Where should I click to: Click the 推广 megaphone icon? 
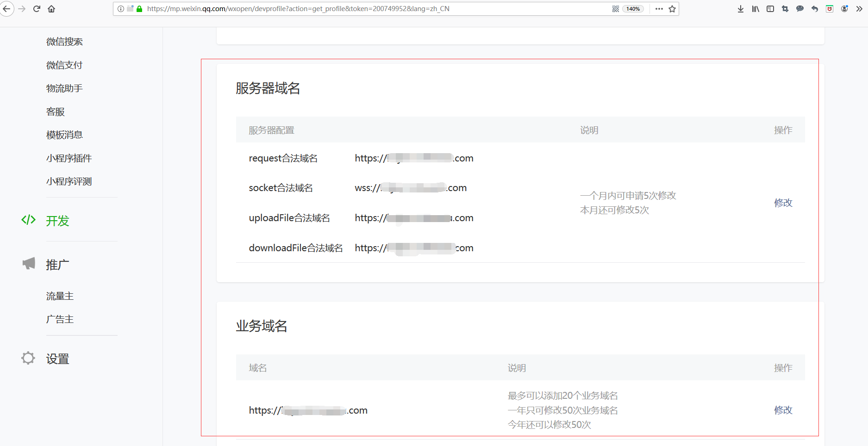(29, 264)
